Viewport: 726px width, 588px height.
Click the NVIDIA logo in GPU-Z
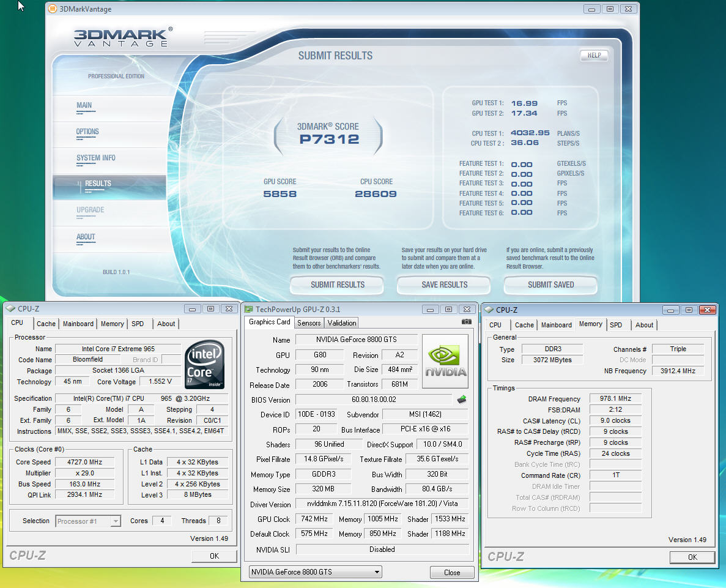[x=445, y=362]
